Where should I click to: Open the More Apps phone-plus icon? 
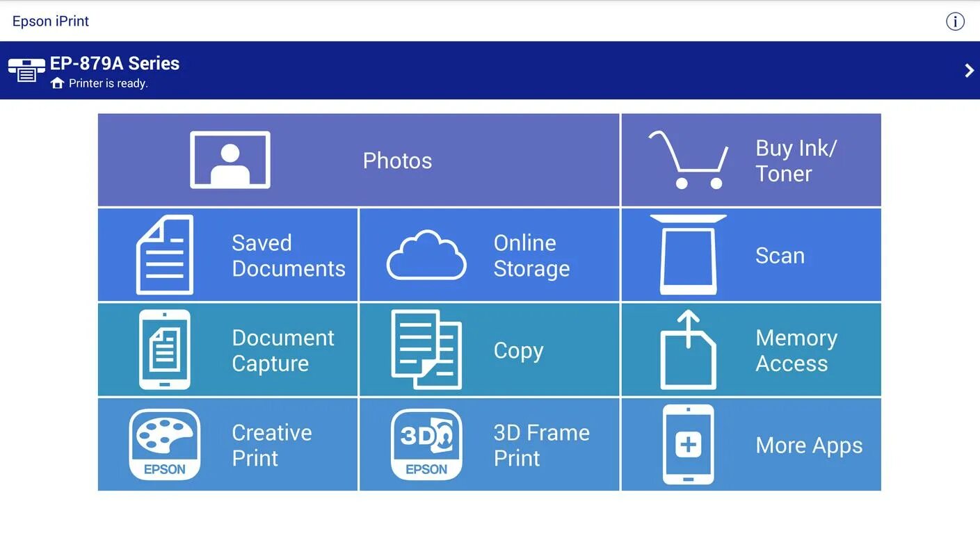(689, 445)
